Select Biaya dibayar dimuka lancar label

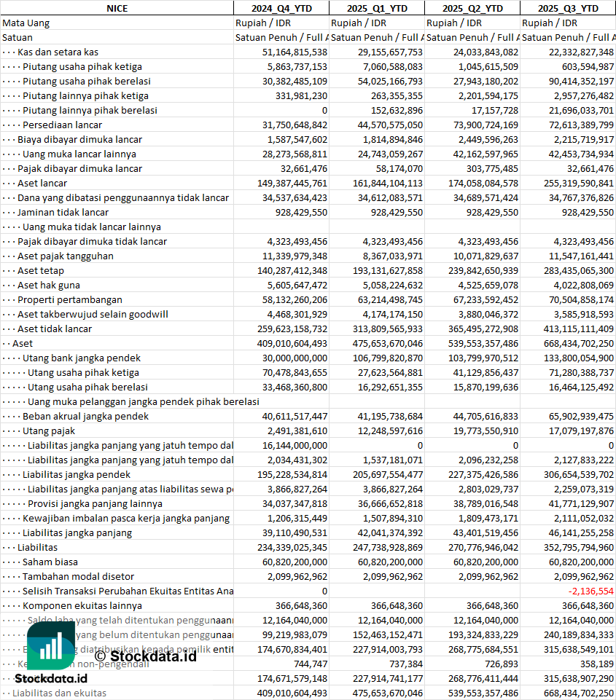click(80, 140)
